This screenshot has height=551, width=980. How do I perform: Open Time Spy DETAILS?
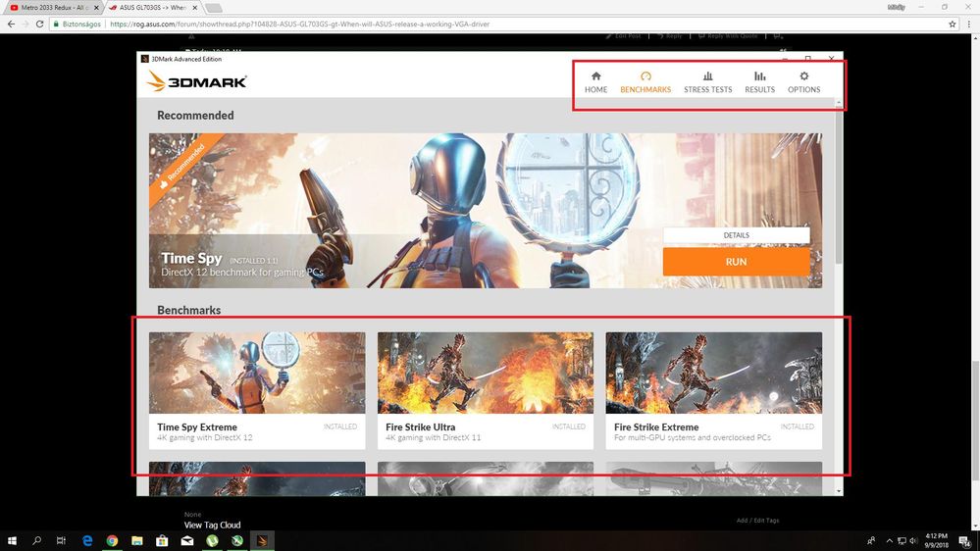[737, 235]
